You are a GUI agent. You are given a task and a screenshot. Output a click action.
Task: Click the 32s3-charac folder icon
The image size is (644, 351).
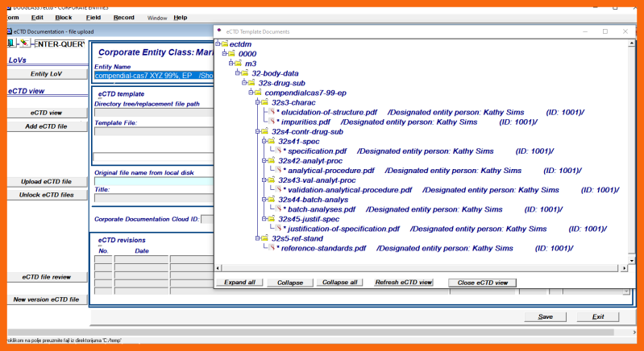[264, 101]
